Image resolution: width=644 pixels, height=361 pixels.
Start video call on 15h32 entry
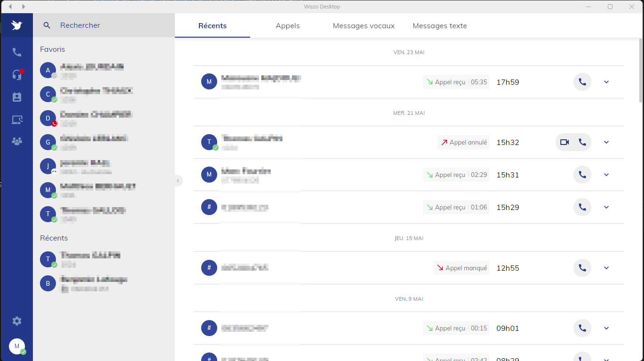565,142
